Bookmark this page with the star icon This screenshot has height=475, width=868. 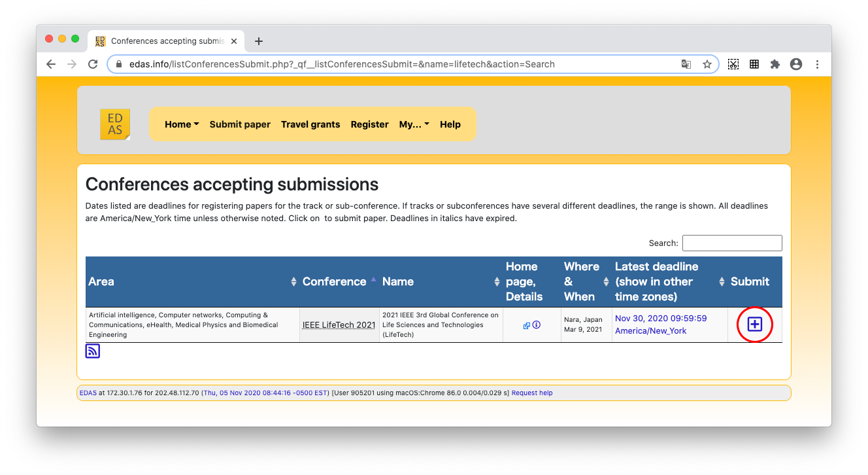click(707, 64)
